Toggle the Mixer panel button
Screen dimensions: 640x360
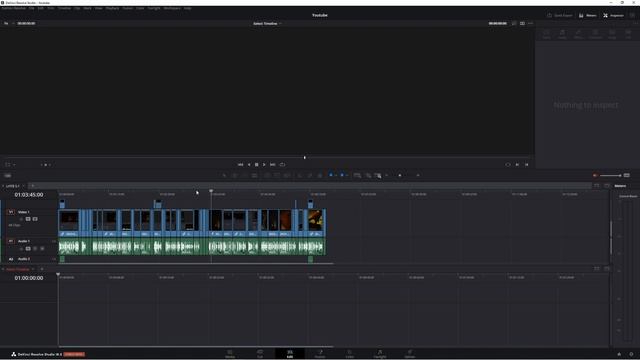point(587,16)
